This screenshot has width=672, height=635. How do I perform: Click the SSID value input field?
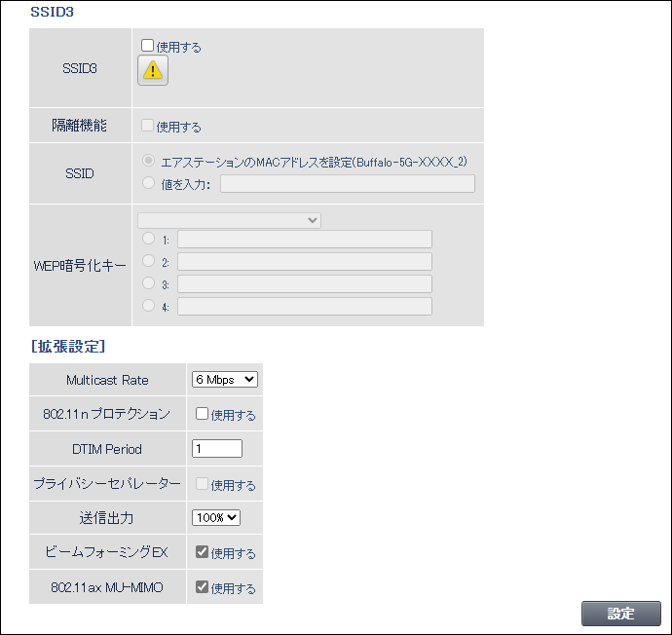(348, 184)
